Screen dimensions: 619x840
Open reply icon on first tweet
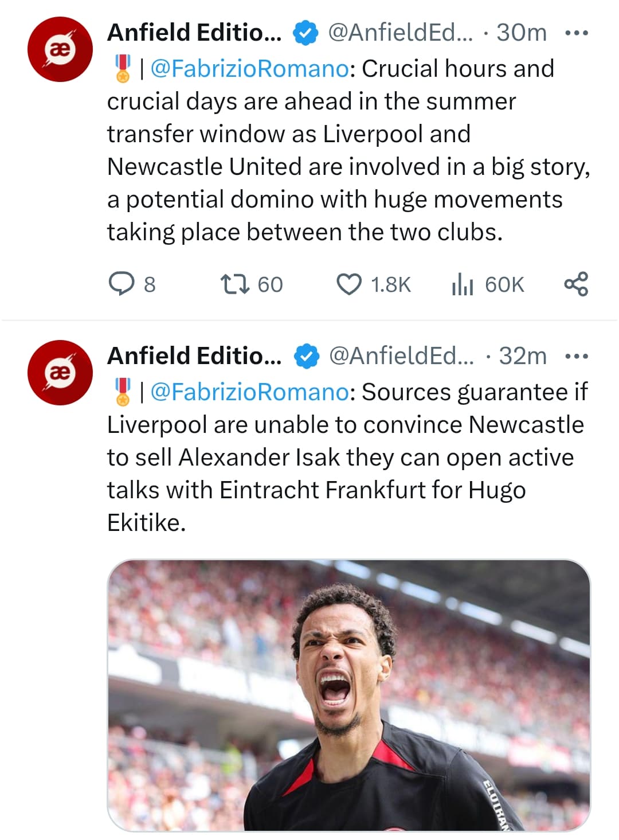pyautogui.click(x=121, y=284)
